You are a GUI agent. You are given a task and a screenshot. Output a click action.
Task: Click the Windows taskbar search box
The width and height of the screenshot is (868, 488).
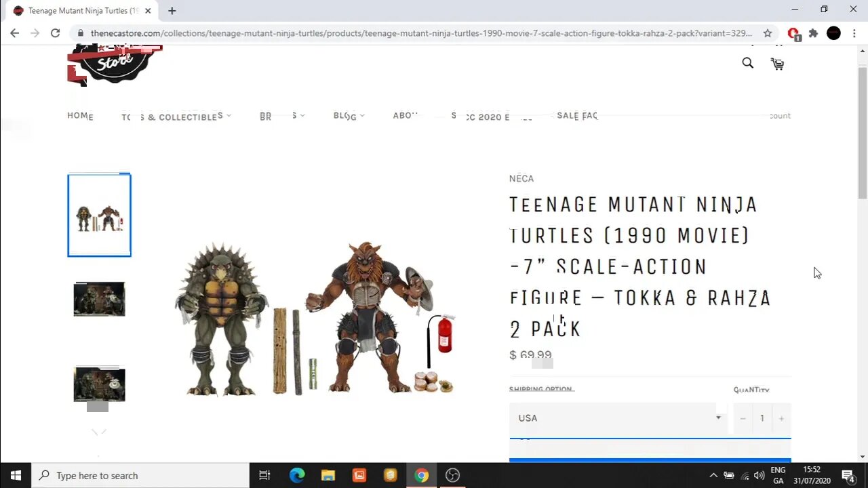(x=140, y=475)
